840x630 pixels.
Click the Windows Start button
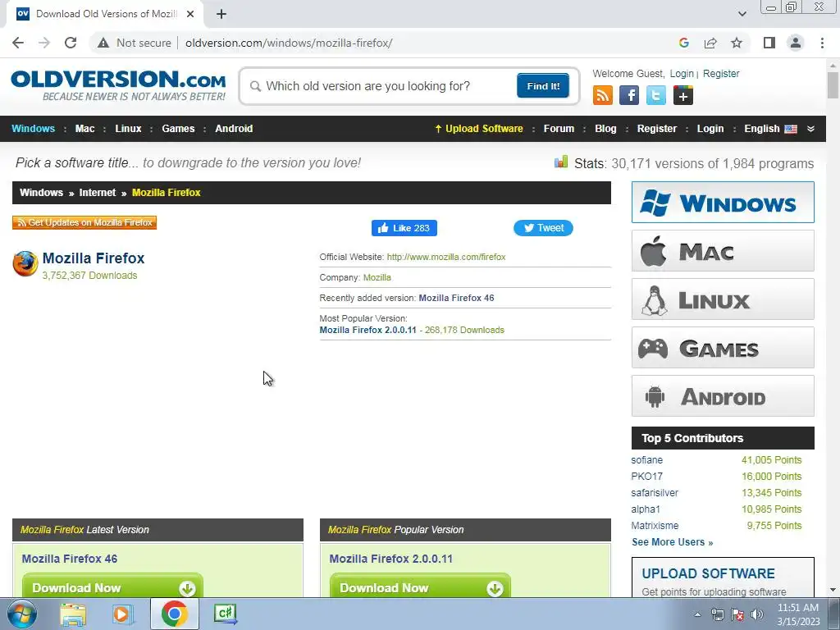click(x=21, y=614)
